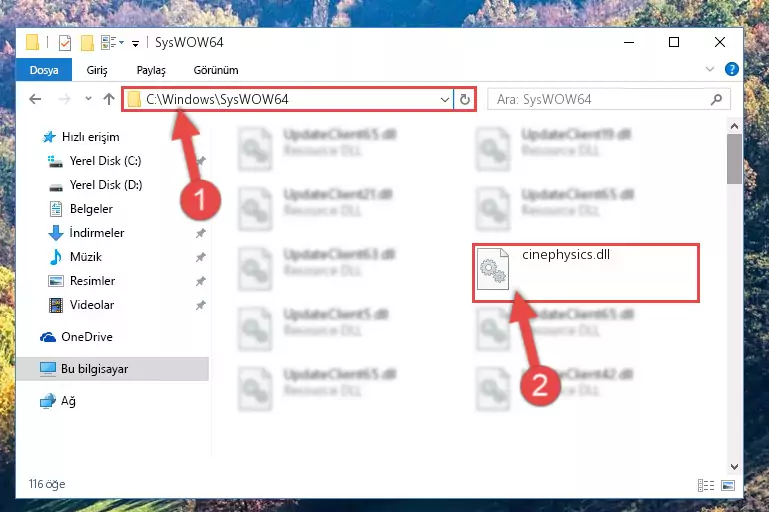Open the Resimler folder
Viewport: 769px width, 512px height.
[x=82, y=281]
